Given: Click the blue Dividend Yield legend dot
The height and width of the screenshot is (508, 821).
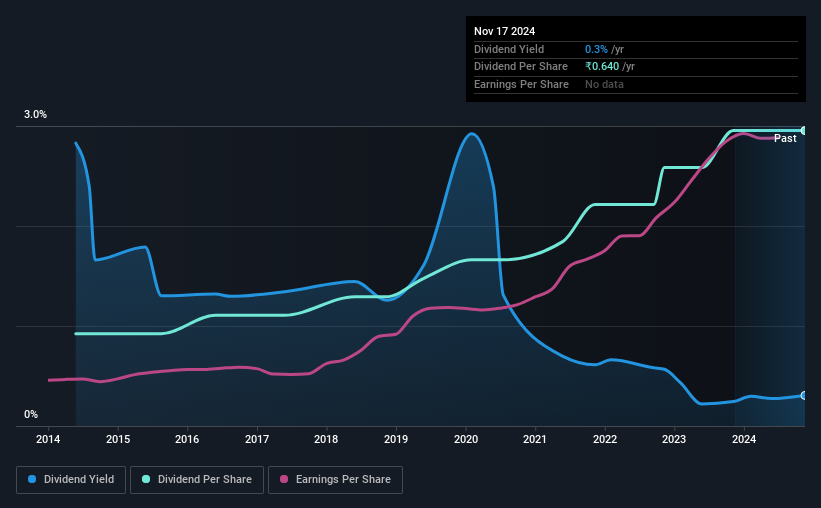Looking at the screenshot, I should [32, 479].
